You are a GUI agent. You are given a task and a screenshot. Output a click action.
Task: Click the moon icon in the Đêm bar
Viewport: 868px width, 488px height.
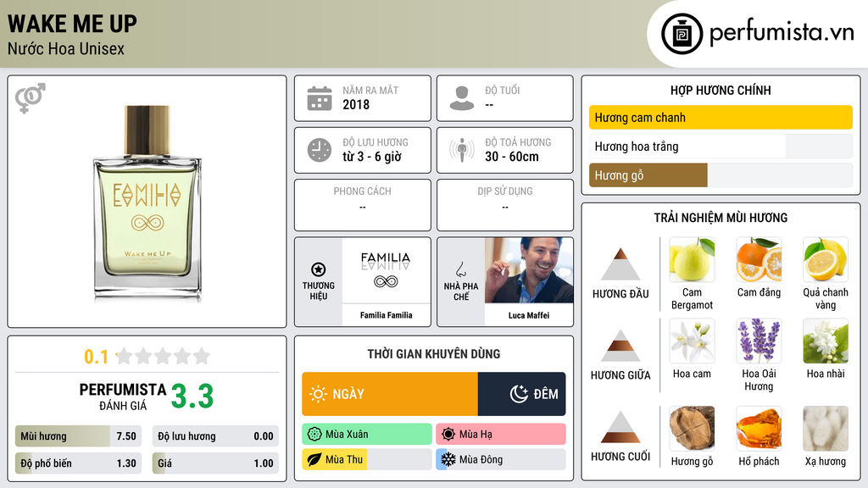519,394
